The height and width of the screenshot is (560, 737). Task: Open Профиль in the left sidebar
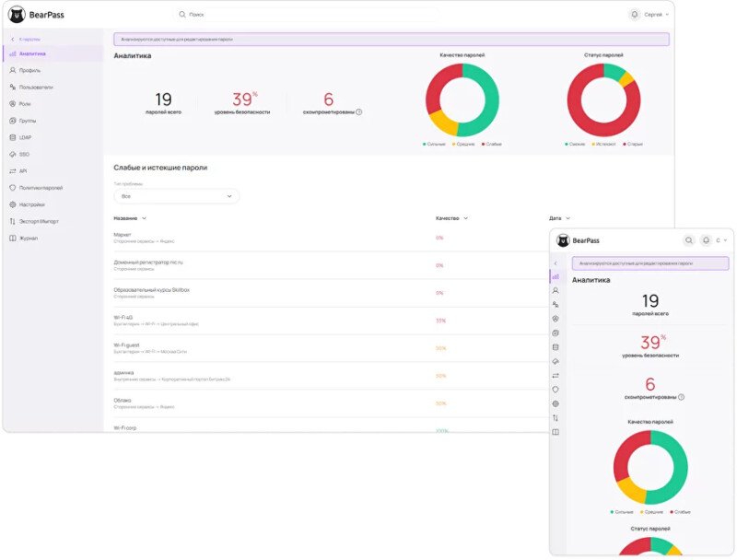tap(29, 70)
